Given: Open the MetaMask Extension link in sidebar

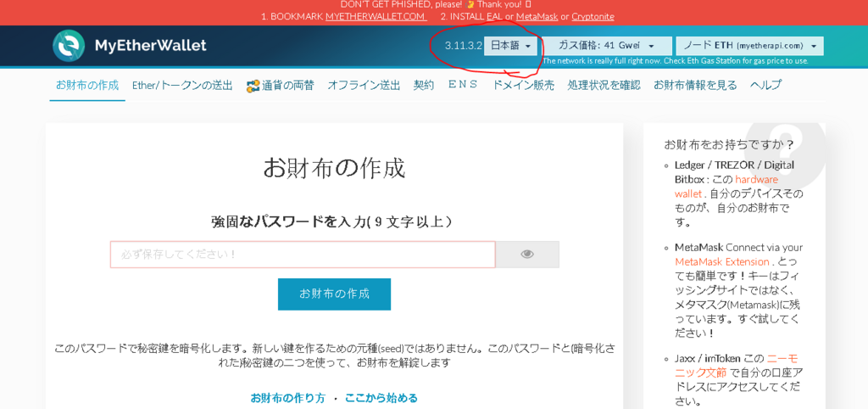Looking at the screenshot, I should point(722,261).
